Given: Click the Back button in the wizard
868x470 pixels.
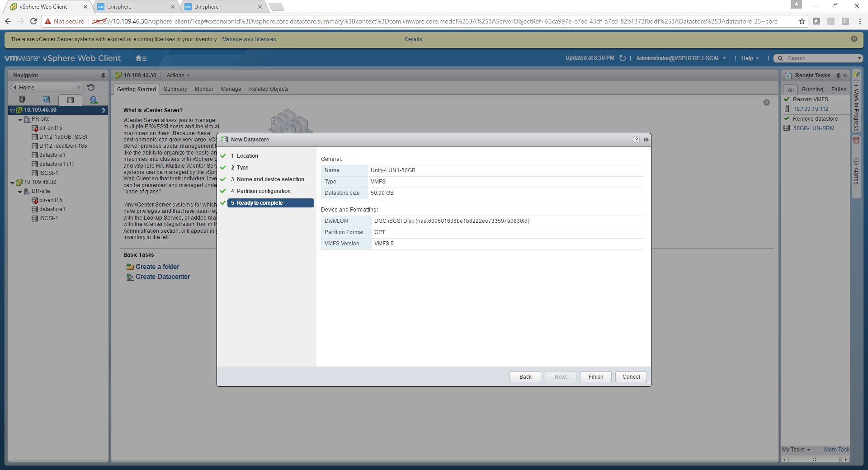Looking at the screenshot, I should point(525,377).
